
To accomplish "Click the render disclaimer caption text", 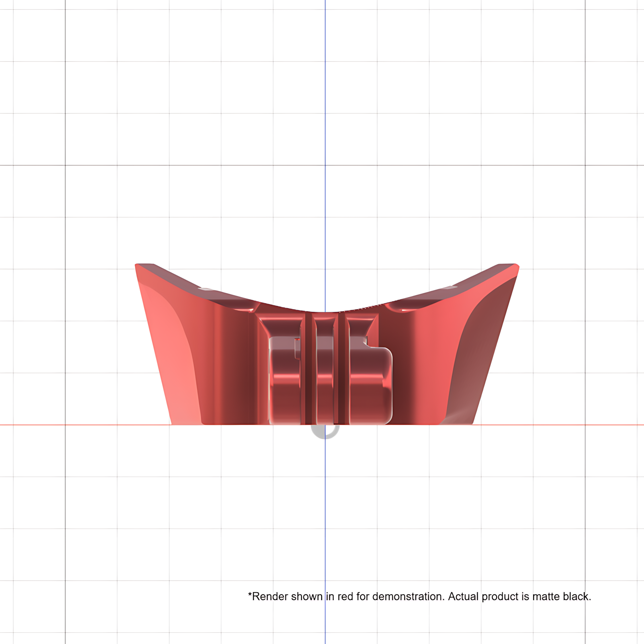I will [x=419, y=596].
